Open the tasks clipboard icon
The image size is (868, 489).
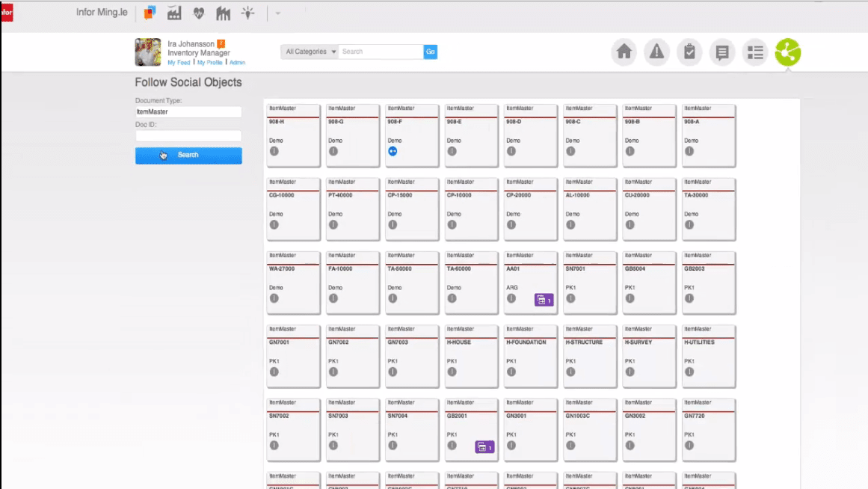[689, 52]
